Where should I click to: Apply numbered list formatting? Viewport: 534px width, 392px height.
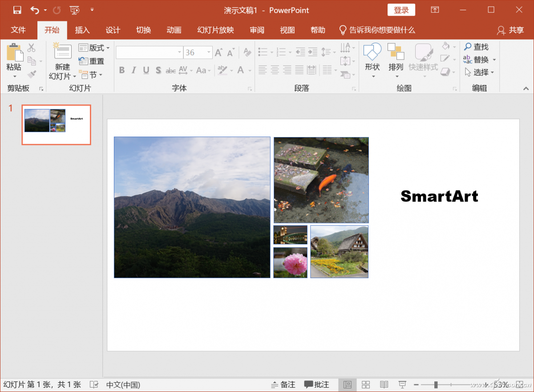point(281,52)
